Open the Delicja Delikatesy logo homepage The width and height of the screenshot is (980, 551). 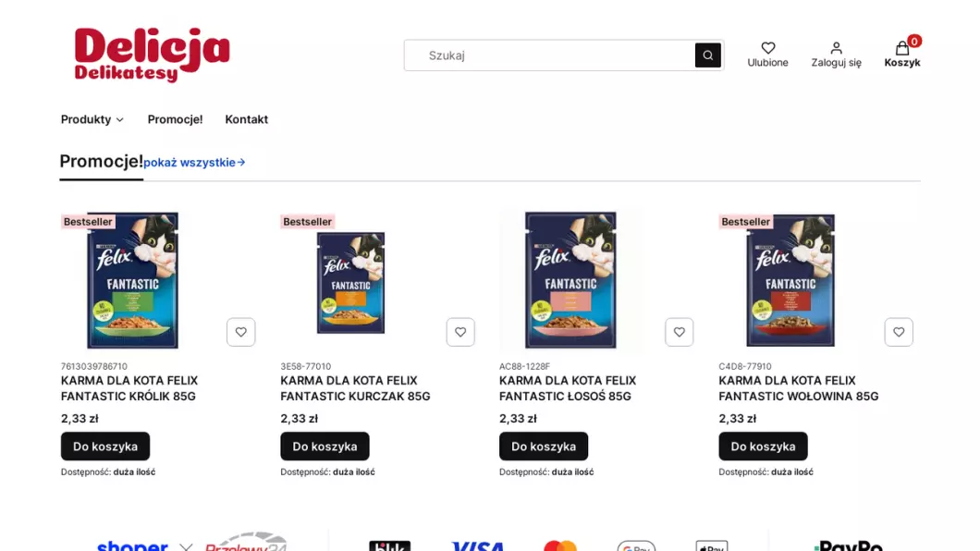(x=152, y=55)
